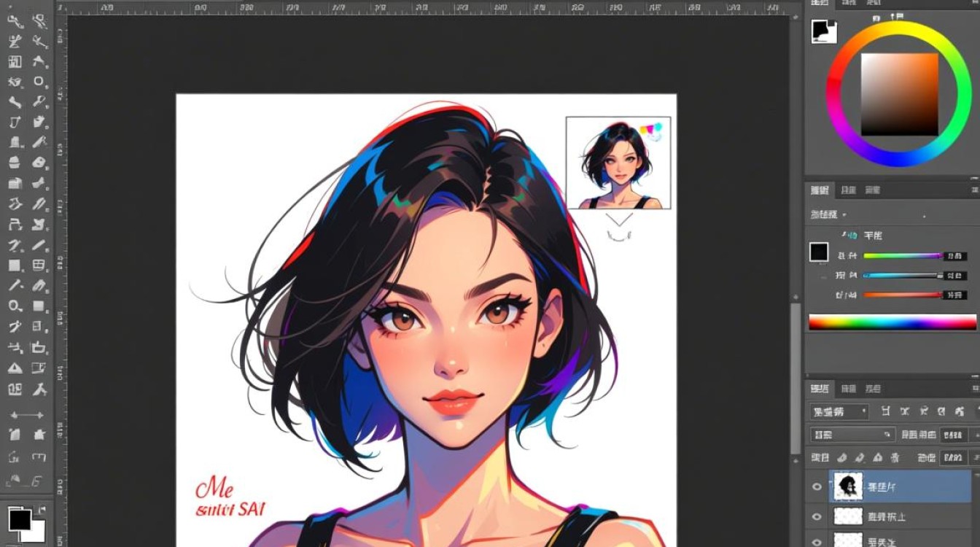This screenshot has height=547, width=980.
Task: Switch to the second tab in Layers panel group
Action: [849, 389]
